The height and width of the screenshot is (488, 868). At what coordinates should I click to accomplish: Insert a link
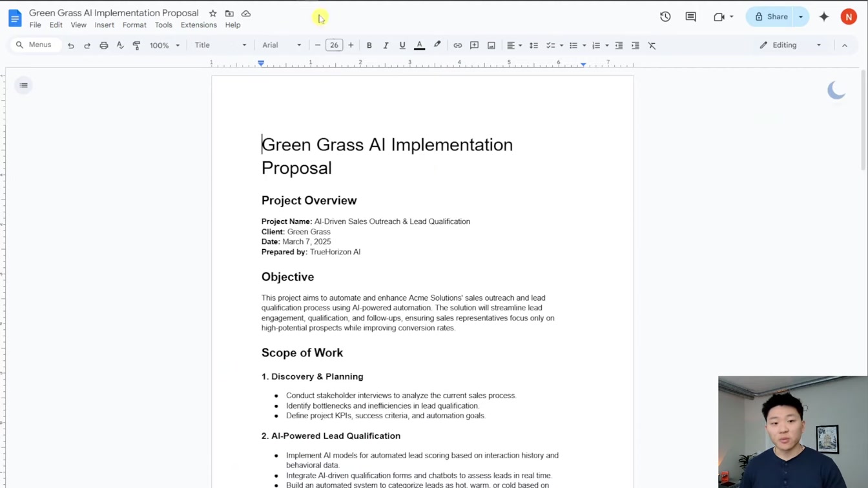(x=457, y=45)
